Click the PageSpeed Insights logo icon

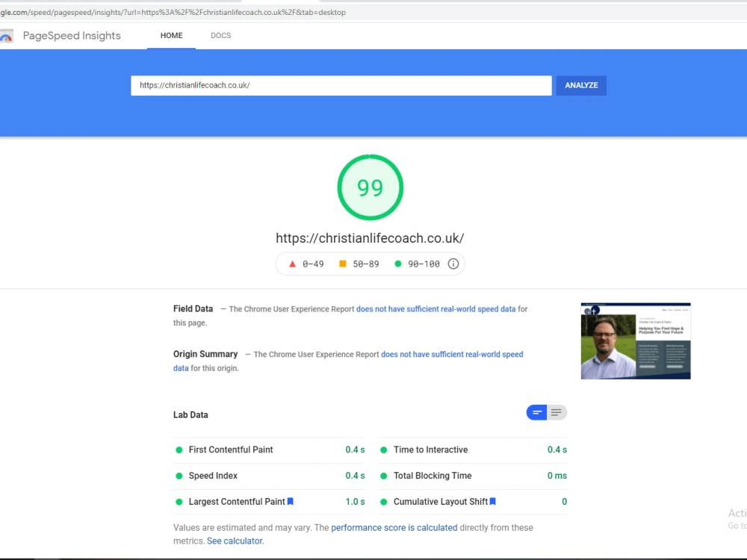(x=6, y=36)
